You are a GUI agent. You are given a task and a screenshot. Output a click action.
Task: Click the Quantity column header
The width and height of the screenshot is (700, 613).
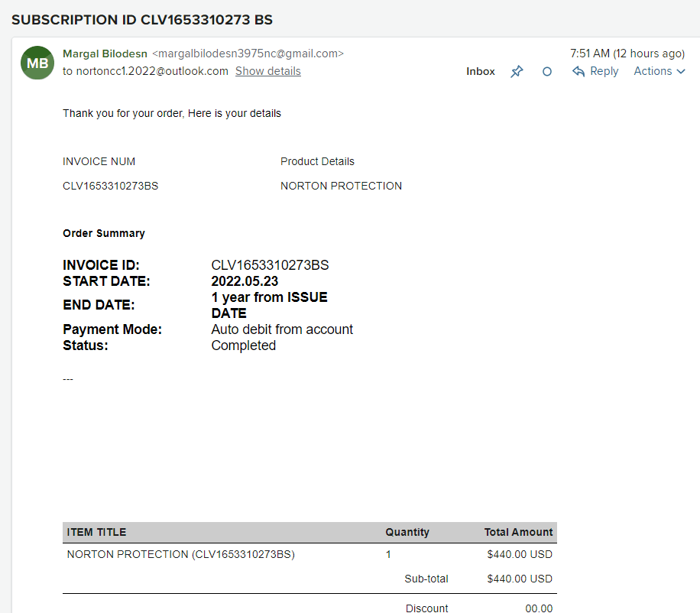407,532
